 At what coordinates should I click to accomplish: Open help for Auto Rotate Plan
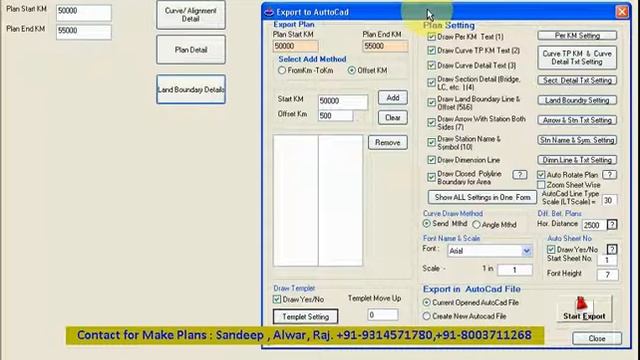[609, 175]
